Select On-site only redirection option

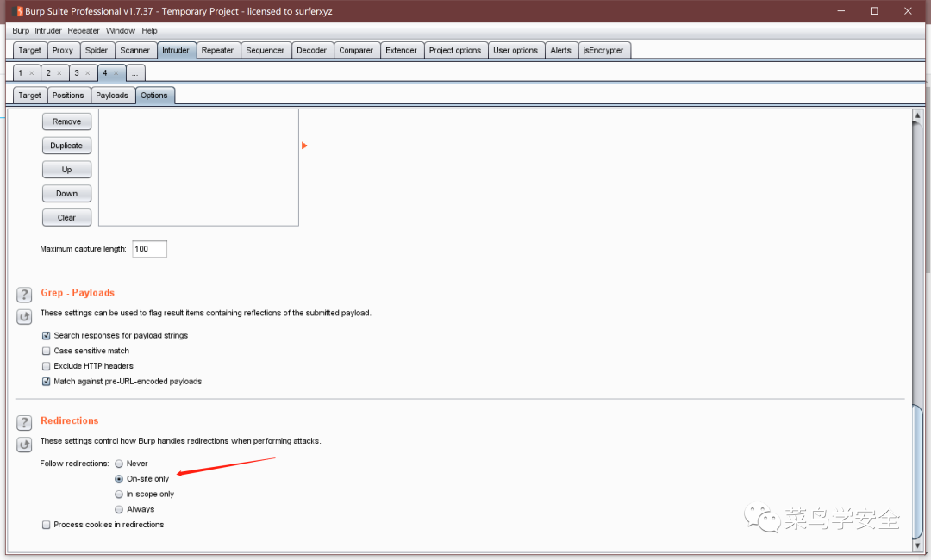point(119,479)
